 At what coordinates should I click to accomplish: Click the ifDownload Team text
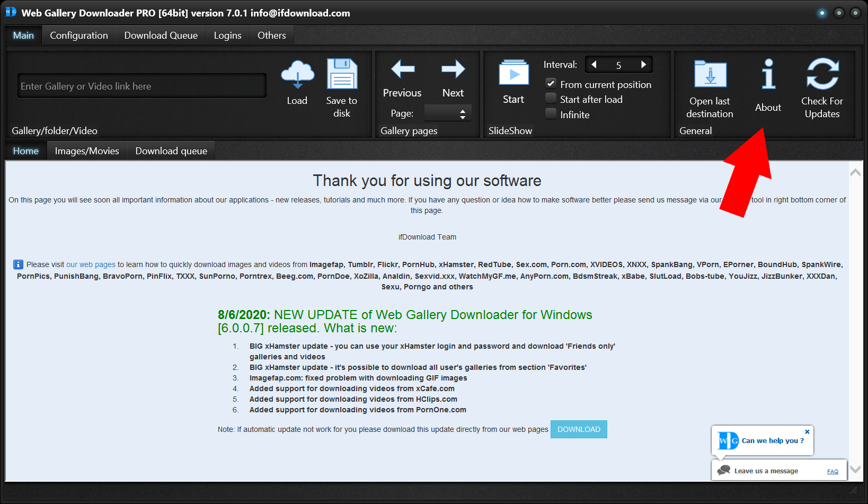coord(427,237)
